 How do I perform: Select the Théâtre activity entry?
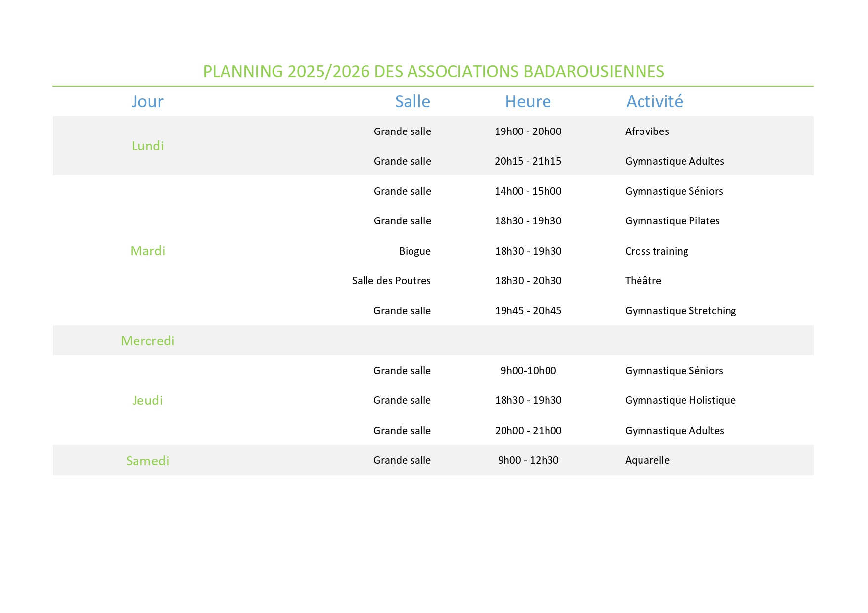643,281
